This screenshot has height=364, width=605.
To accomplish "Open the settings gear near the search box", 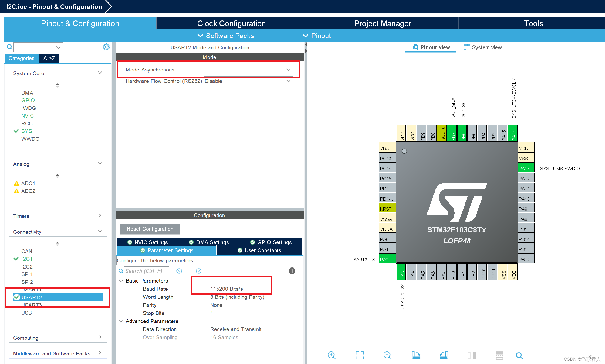I will tap(106, 47).
